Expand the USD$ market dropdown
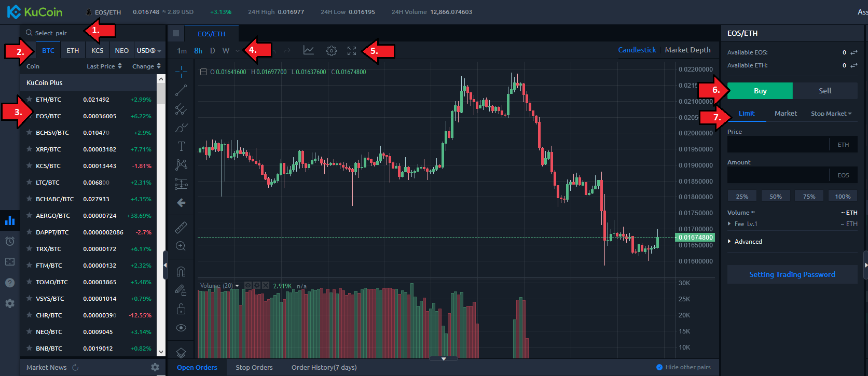The width and height of the screenshot is (868, 376). (x=149, y=50)
